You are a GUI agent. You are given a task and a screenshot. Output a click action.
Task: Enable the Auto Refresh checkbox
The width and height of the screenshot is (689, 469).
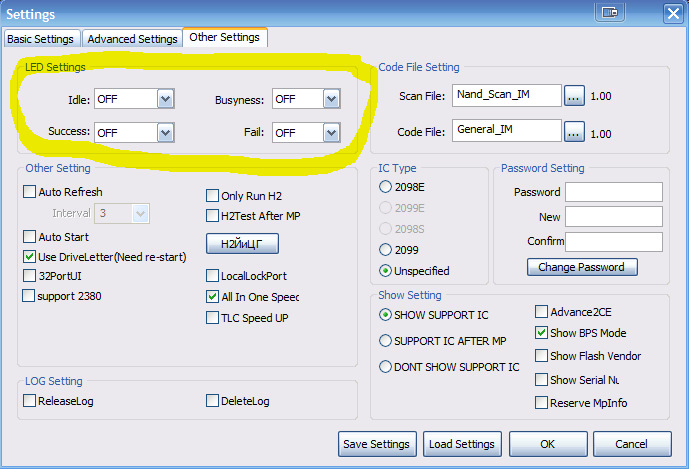[29, 192]
